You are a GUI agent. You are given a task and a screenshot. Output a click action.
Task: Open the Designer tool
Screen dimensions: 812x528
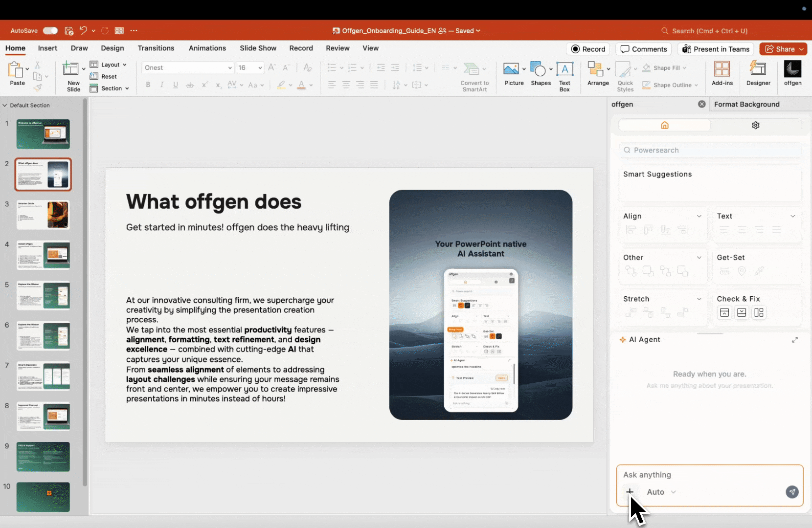coord(758,73)
